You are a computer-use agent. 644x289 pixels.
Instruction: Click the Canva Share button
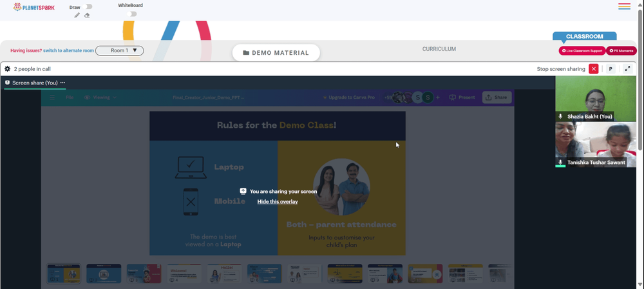click(497, 97)
